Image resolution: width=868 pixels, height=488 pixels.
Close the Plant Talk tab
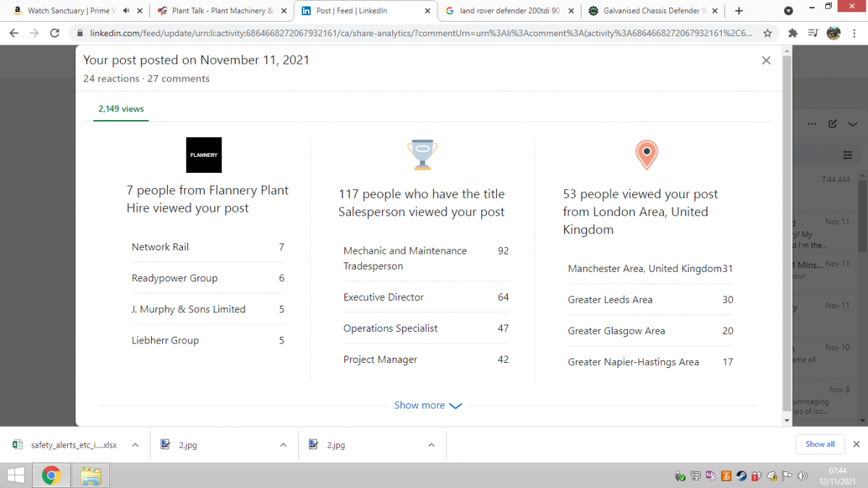click(283, 11)
